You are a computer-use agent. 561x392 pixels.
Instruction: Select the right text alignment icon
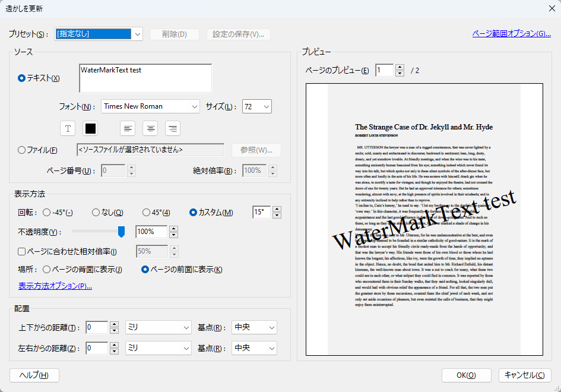click(x=172, y=128)
